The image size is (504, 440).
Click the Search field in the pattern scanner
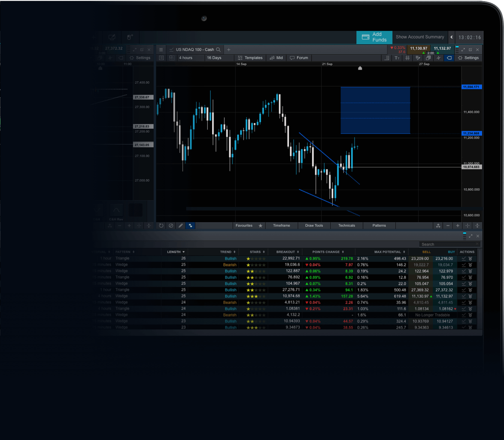coord(447,245)
